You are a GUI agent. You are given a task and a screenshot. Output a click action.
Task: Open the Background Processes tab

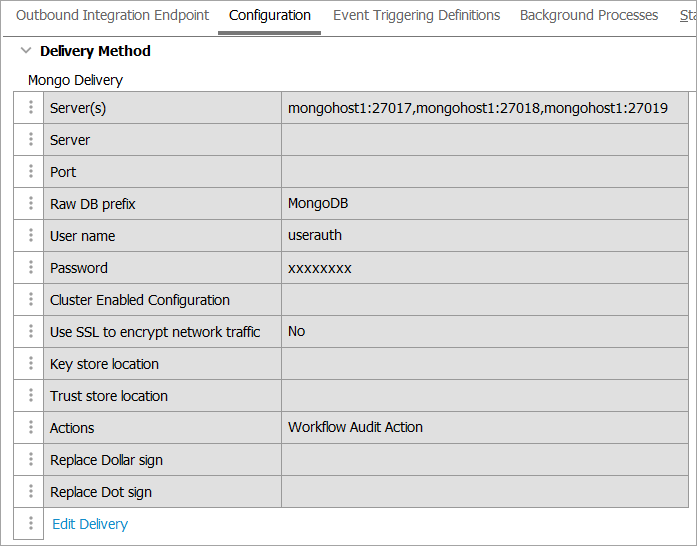589,16
